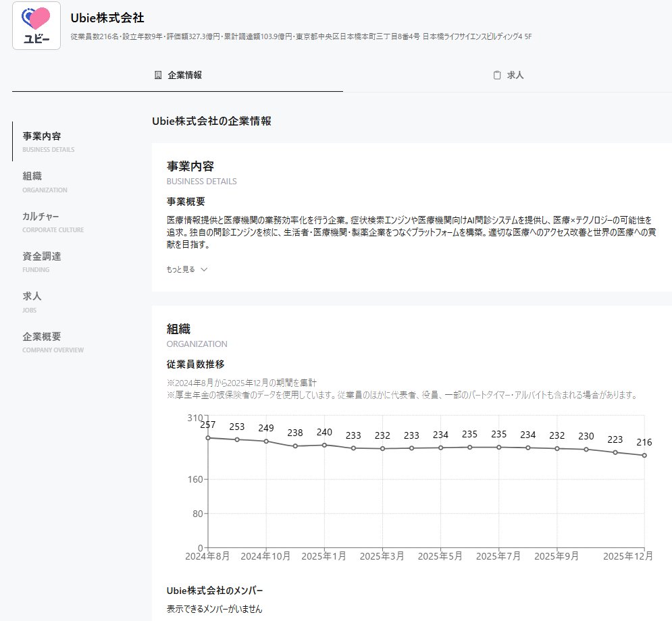Click the Ubie heart logo image
Viewport: 672px width, 621px height.
point(36,26)
